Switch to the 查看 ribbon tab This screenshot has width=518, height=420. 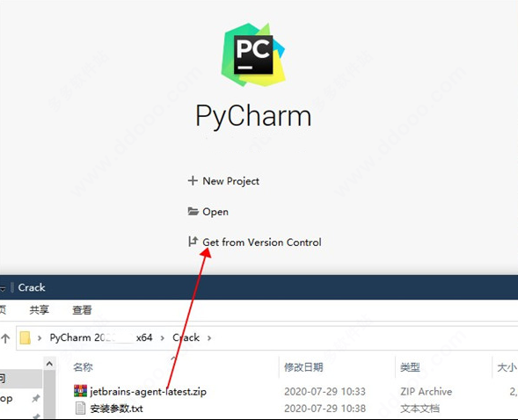pos(82,310)
